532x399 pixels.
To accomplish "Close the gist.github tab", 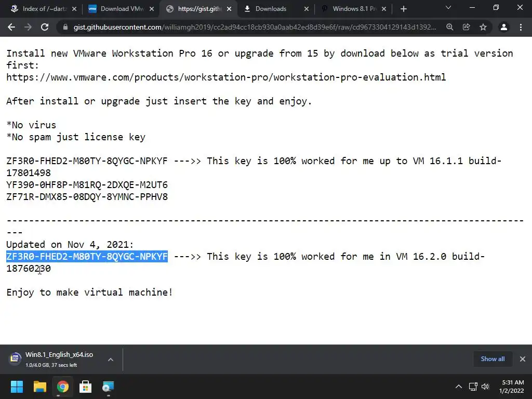I will tap(229, 9).
